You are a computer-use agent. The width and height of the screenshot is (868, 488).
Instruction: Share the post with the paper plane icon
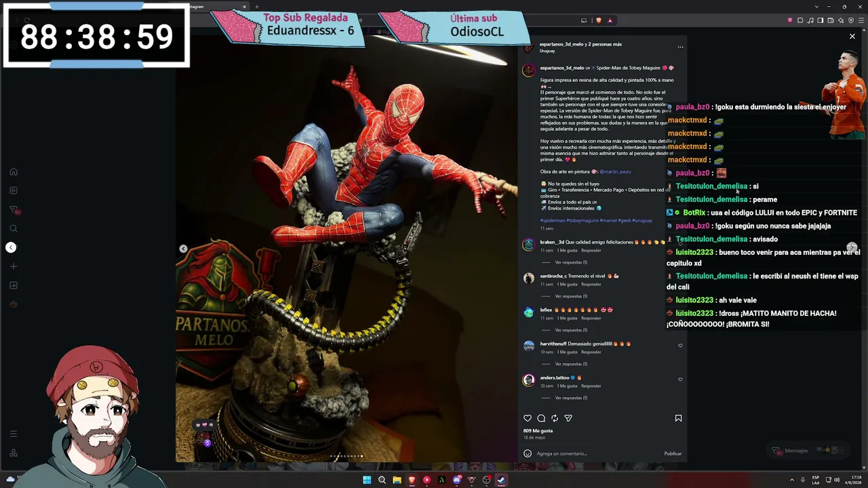[x=568, y=418]
